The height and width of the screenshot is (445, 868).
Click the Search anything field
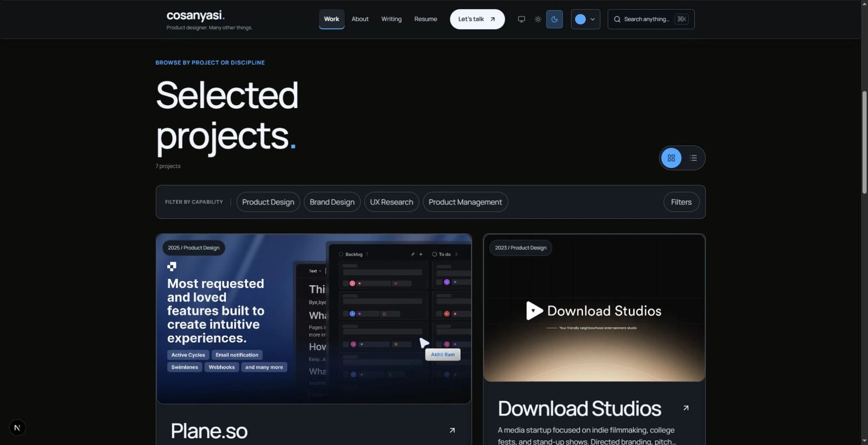pyautogui.click(x=651, y=19)
